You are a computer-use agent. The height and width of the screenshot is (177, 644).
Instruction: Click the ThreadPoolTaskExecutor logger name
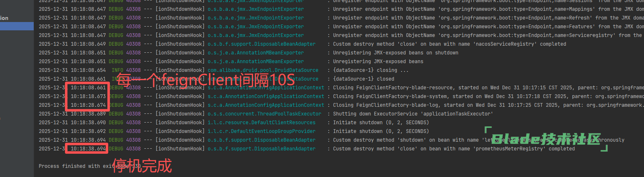pos(264,114)
